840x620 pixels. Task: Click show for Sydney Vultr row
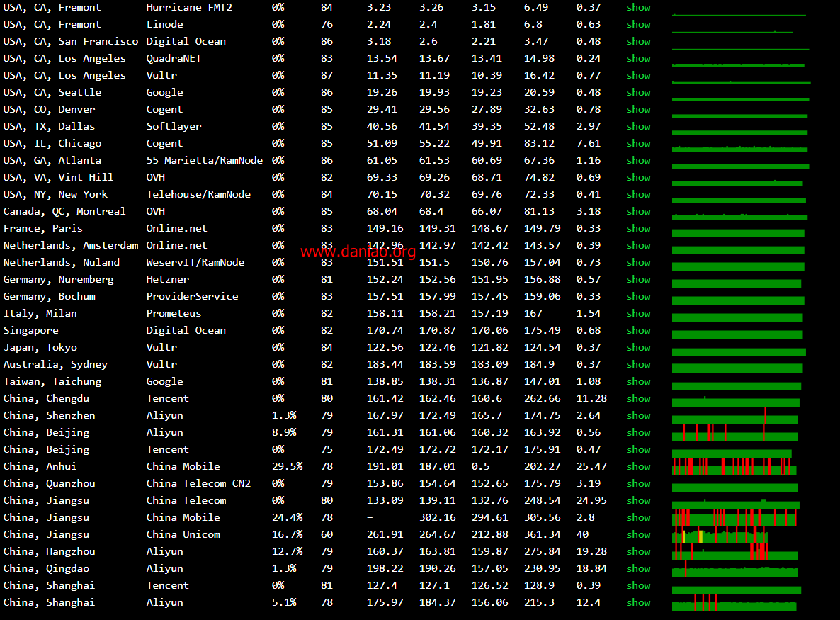[x=638, y=365]
